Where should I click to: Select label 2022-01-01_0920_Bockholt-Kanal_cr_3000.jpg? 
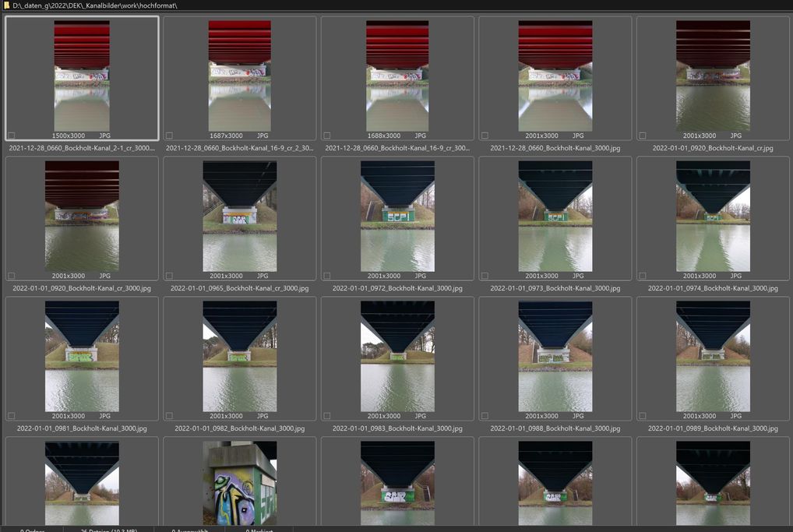coord(82,288)
